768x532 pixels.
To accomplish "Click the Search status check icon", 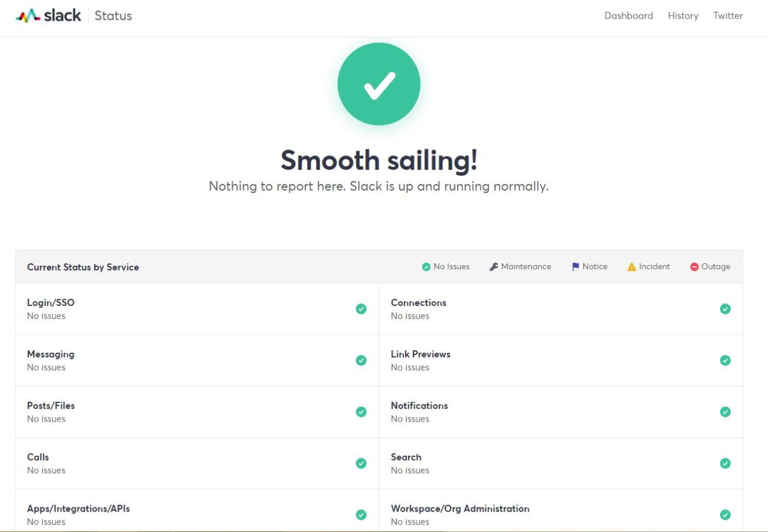I will [725, 463].
